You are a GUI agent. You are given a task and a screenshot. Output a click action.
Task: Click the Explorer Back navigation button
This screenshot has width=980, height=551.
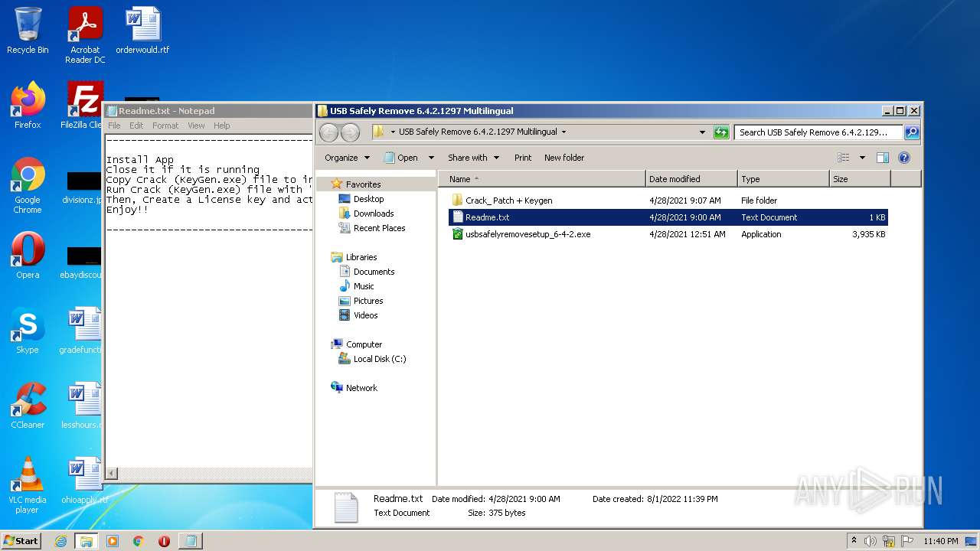328,132
